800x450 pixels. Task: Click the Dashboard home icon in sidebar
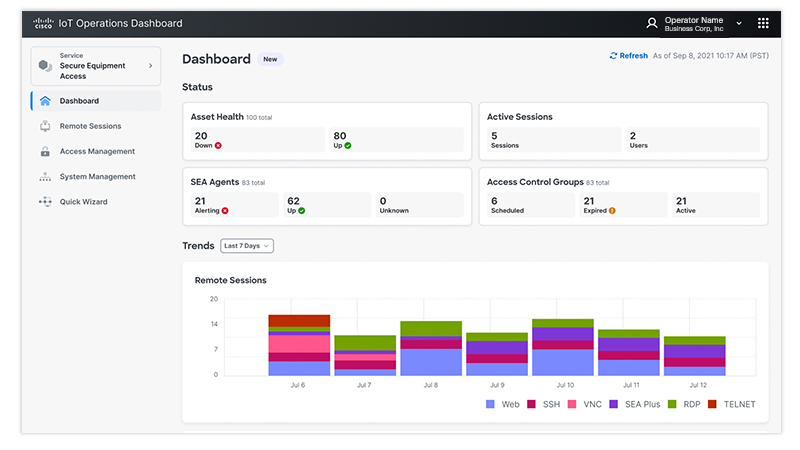(x=45, y=101)
